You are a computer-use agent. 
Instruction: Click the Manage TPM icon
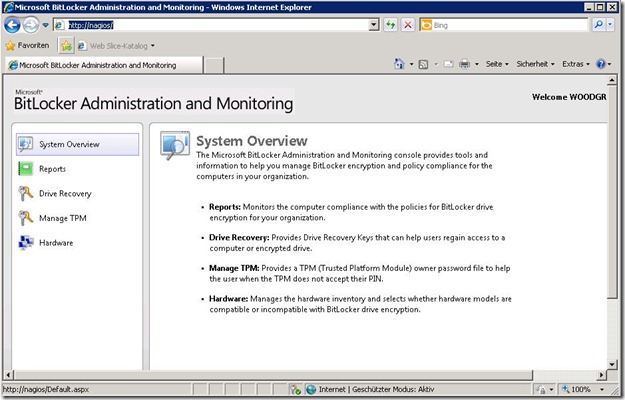[26, 218]
